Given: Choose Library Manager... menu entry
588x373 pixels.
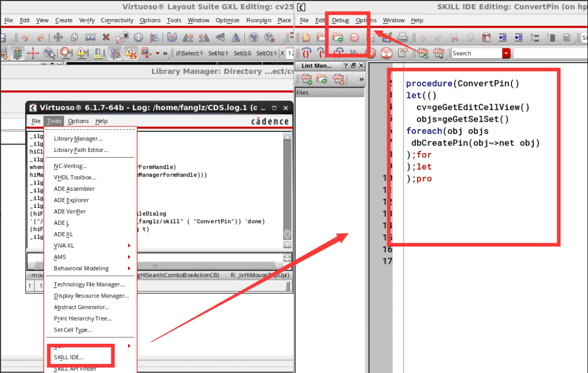Looking at the screenshot, I should [x=78, y=139].
